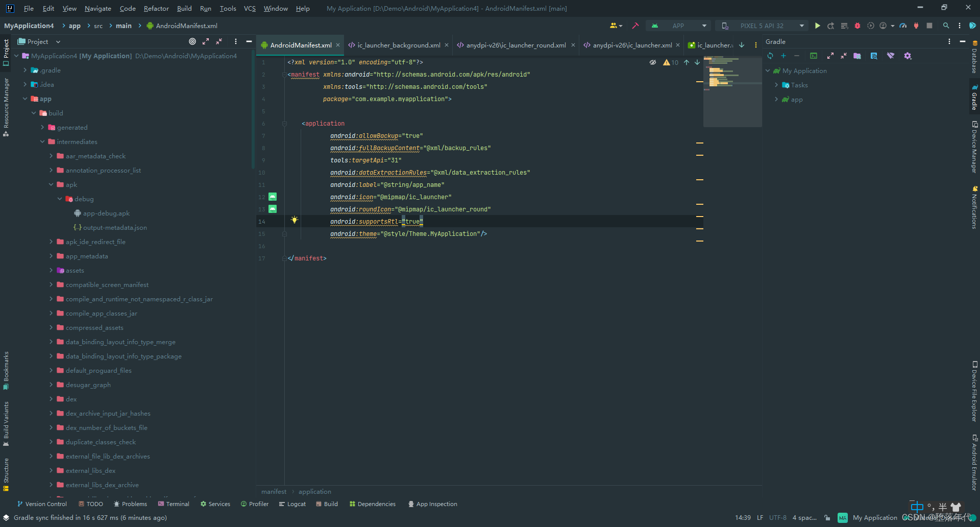Collapse all nodes in Gradle panel
This screenshot has height=527, width=980.
[x=844, y=56]
